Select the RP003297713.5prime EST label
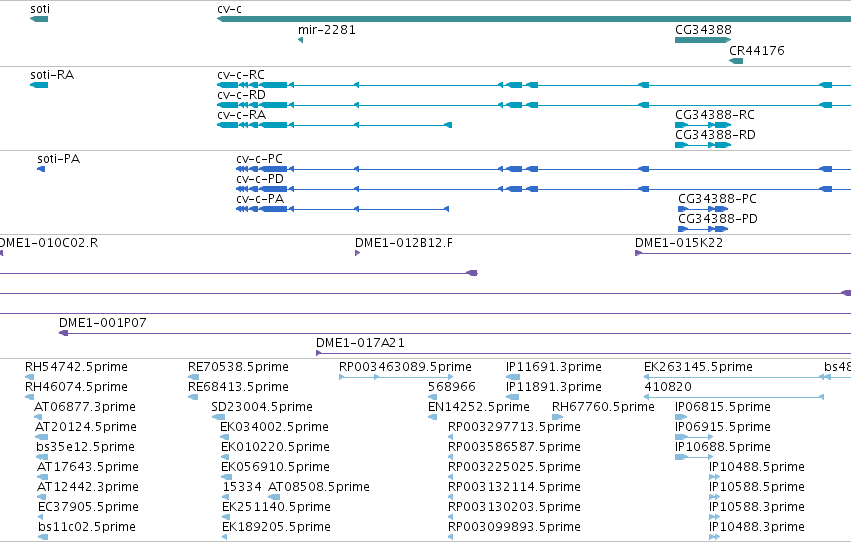This screenshot has height=542, width=851. click(x=514, y=428)
